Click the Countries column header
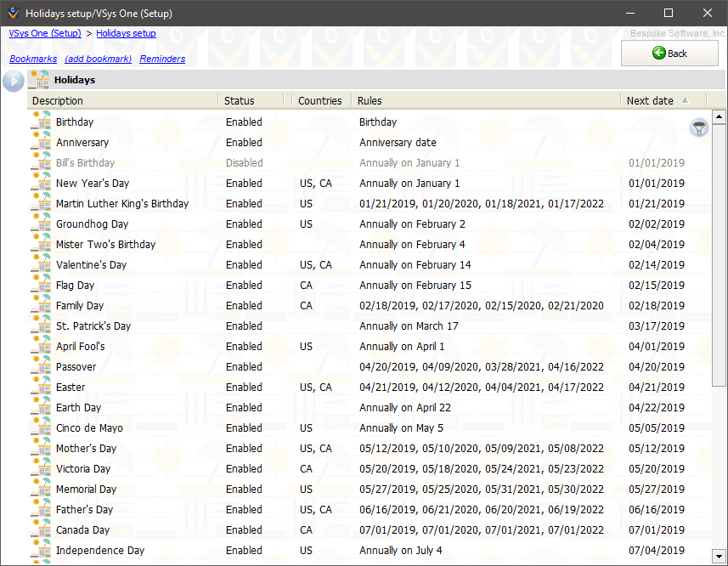Screen dimensions: 728x566 pyautogui.click(x=319, y=100)
